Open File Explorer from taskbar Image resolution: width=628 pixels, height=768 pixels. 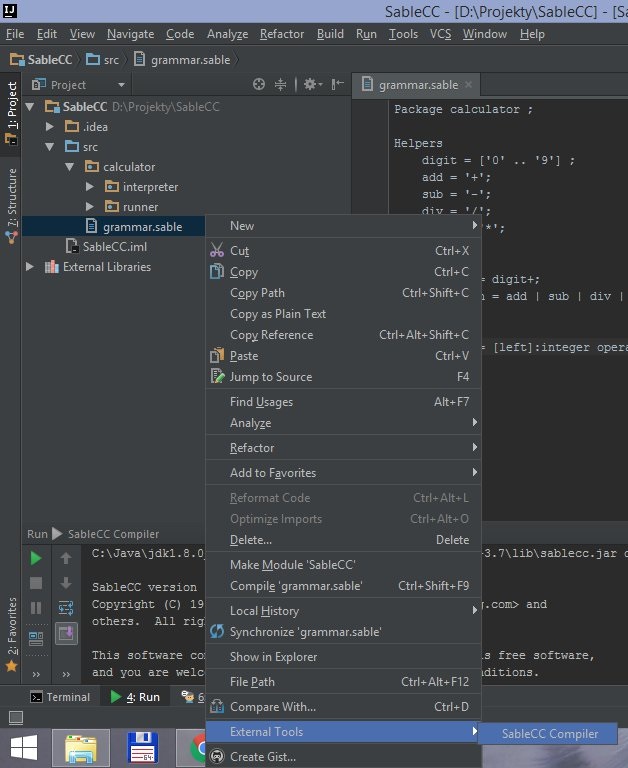pyautogui.click(x=81, y=748)
